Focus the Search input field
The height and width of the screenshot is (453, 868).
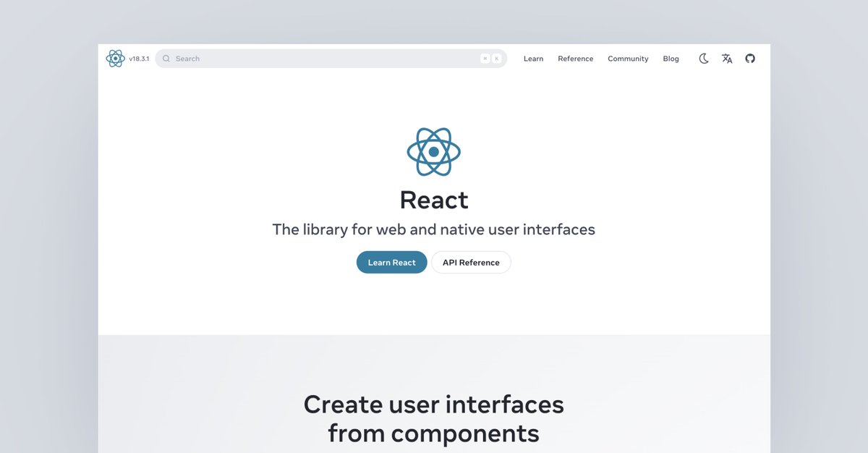click(x=331, y=59)
